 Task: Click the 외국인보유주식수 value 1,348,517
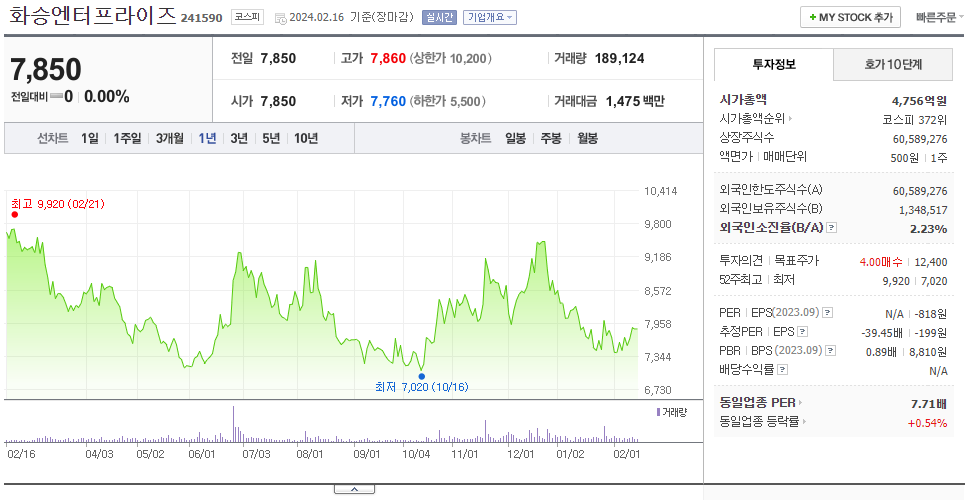tap(923, 210)
